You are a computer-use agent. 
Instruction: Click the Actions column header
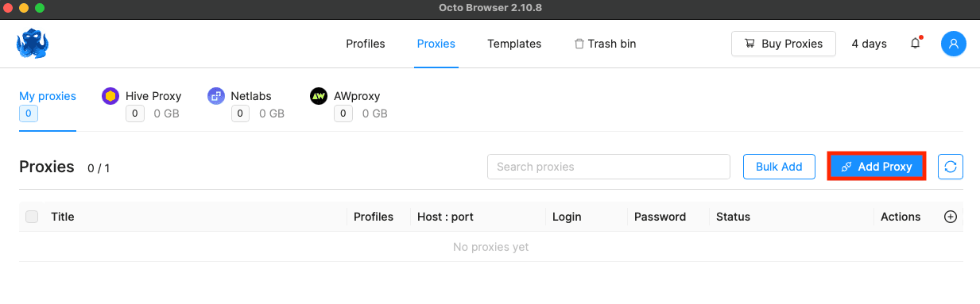[x=901, y=217]
